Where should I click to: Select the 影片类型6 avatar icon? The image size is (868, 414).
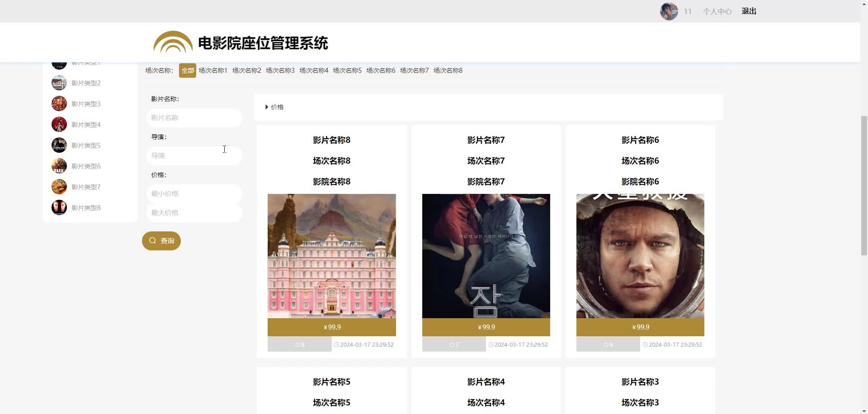(59, 166)
